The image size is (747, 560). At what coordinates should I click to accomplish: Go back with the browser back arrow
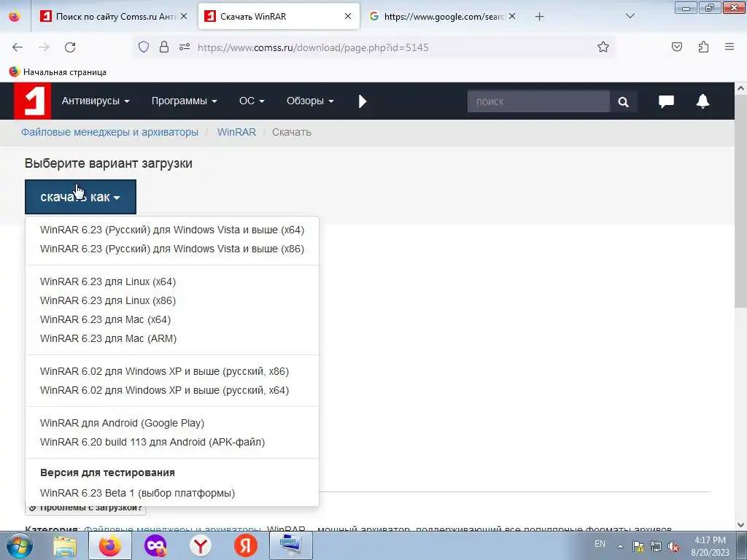[18, 47]
